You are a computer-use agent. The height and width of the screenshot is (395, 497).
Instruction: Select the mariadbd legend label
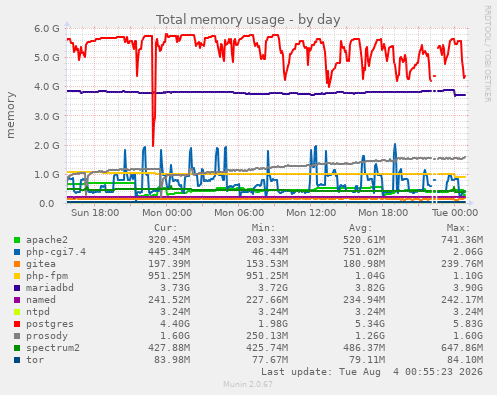[x=50, y=288]
